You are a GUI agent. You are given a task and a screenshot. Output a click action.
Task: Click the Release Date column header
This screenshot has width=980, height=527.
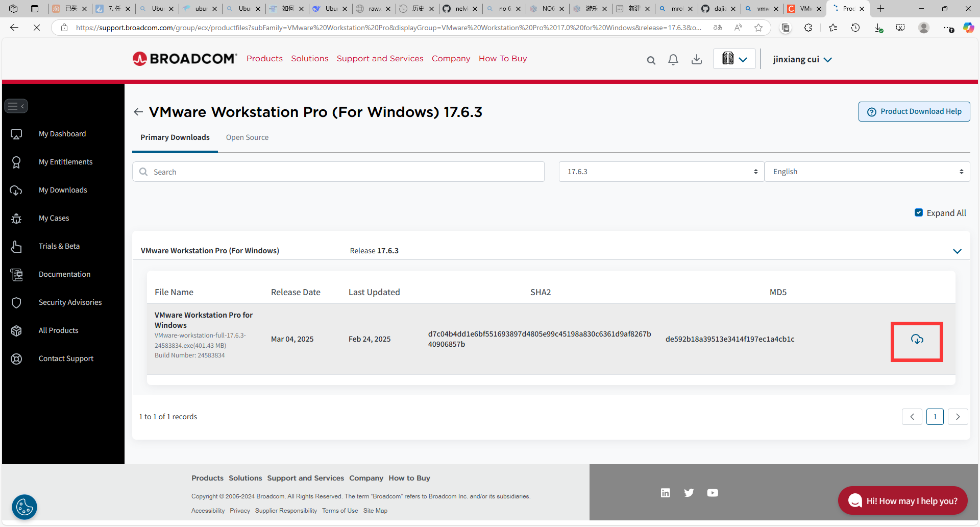point(296,292)
